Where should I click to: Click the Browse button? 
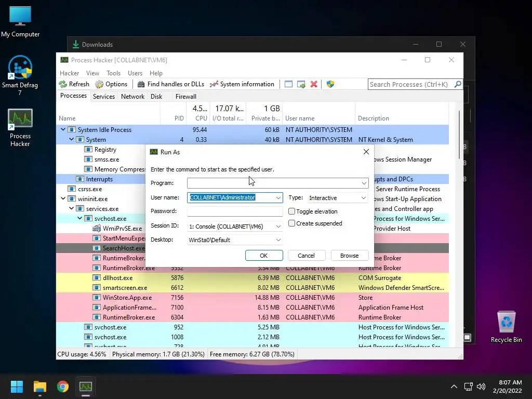tap(350, 256)
